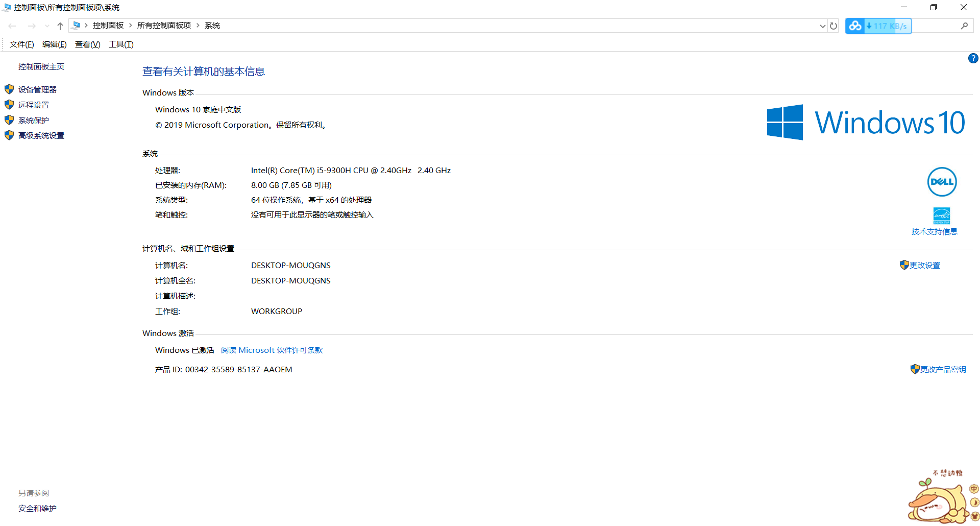Open the help question mark icon
The height and width of the screenshot is (526, 980).
(973, 58)
